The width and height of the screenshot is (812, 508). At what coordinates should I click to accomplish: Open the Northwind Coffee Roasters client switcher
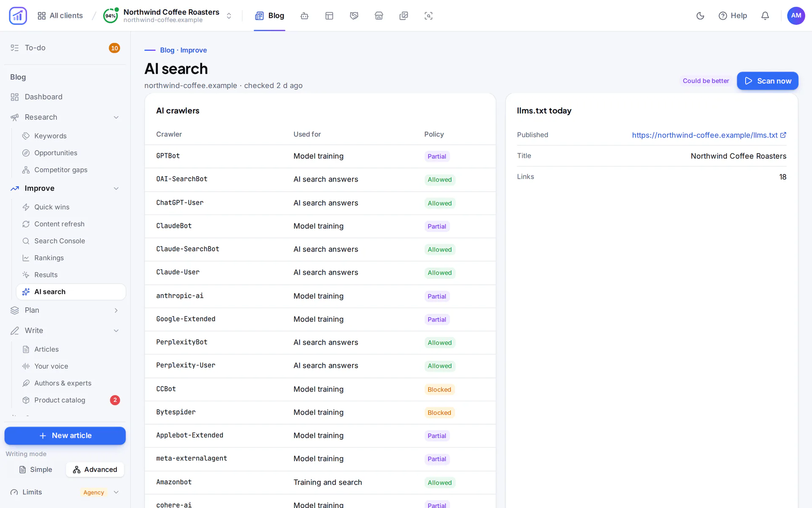pos(168,16)
